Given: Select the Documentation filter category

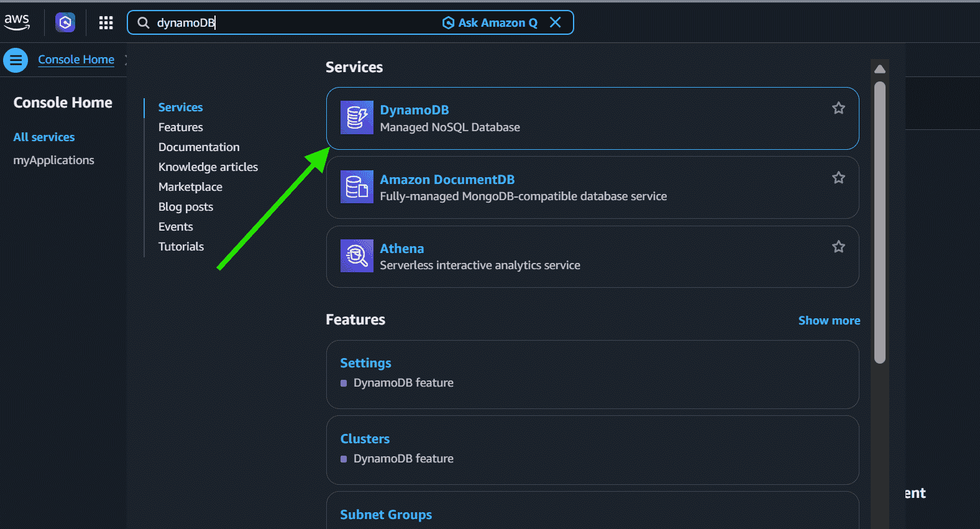Looking at the screenshot, I should [199, 147].
